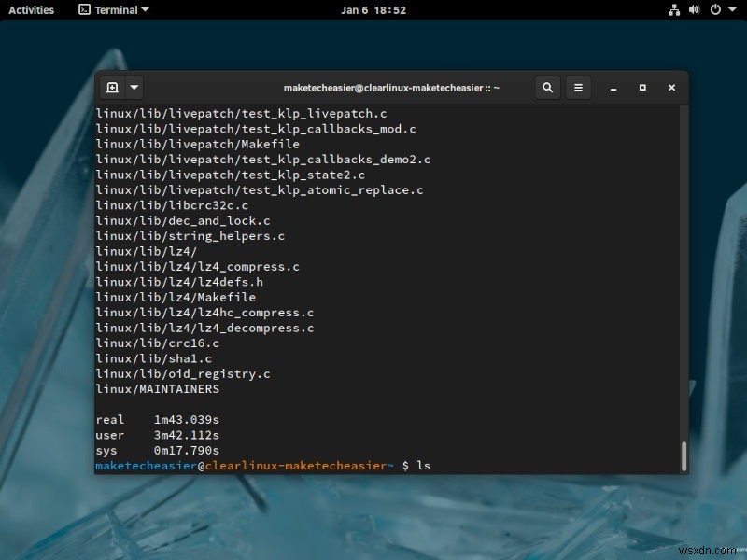Image resolution: width=747 pixels, height=560 pixels.
Task: Open the Terminal application menu
Action: coord(106,9)
